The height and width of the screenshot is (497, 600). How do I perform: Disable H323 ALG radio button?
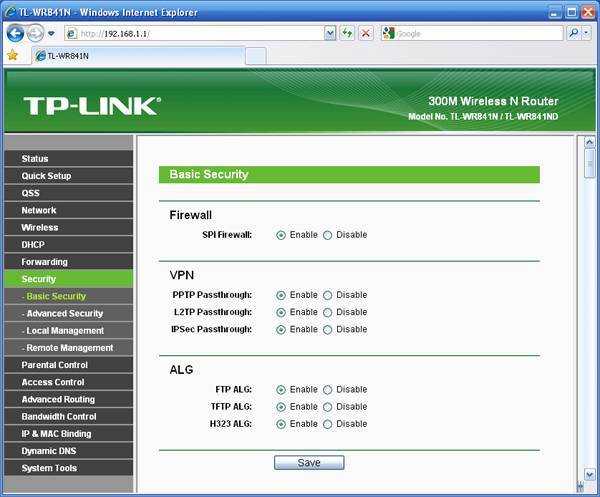coord(328,424)
